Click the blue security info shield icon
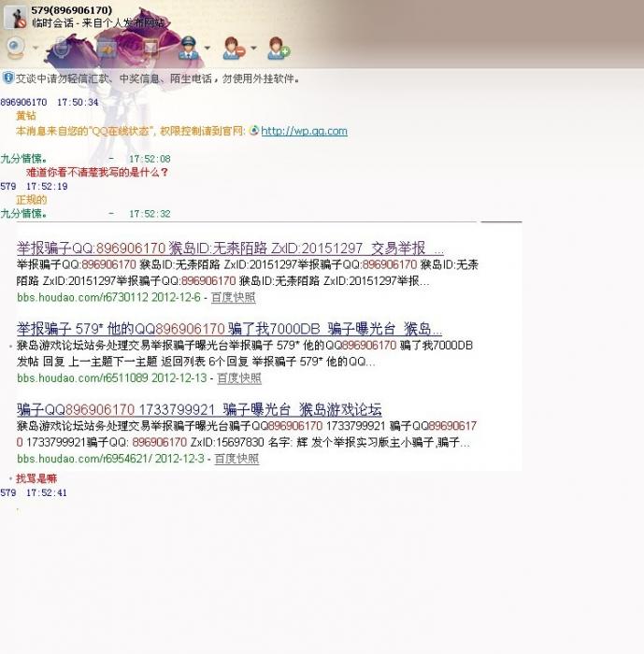 (x=7, y=78)
